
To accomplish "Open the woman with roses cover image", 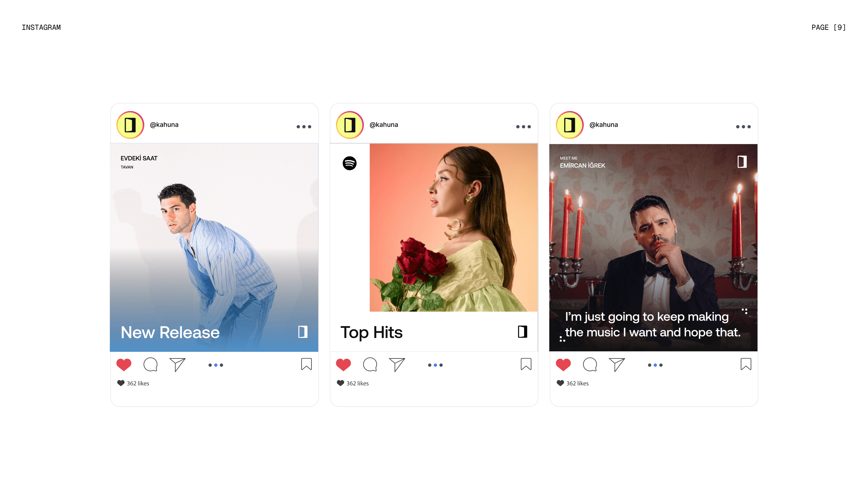I will pos(453,228).
